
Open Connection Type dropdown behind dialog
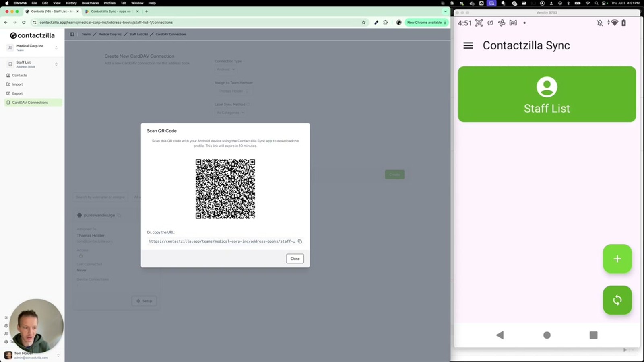coord(226,70)
